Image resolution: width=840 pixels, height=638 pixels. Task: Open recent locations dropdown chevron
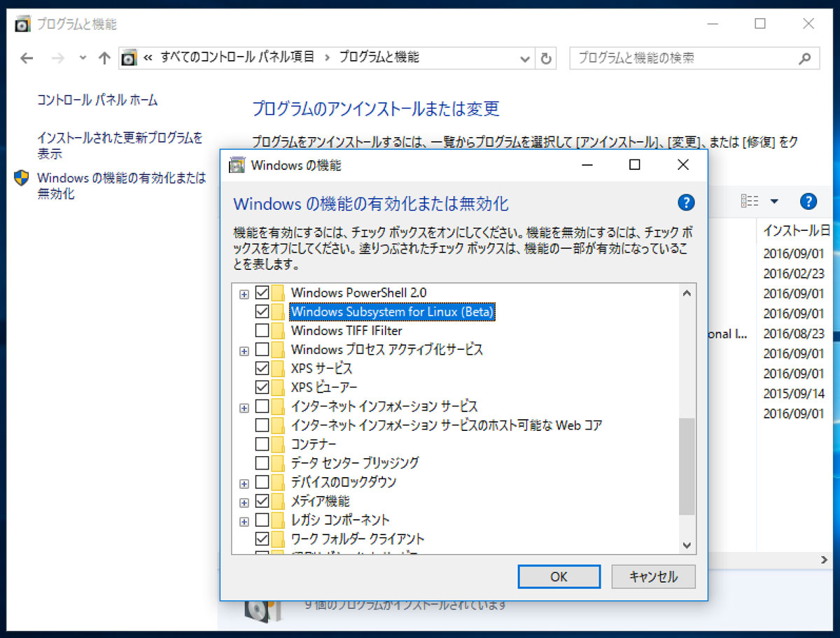tap(83, 59)
